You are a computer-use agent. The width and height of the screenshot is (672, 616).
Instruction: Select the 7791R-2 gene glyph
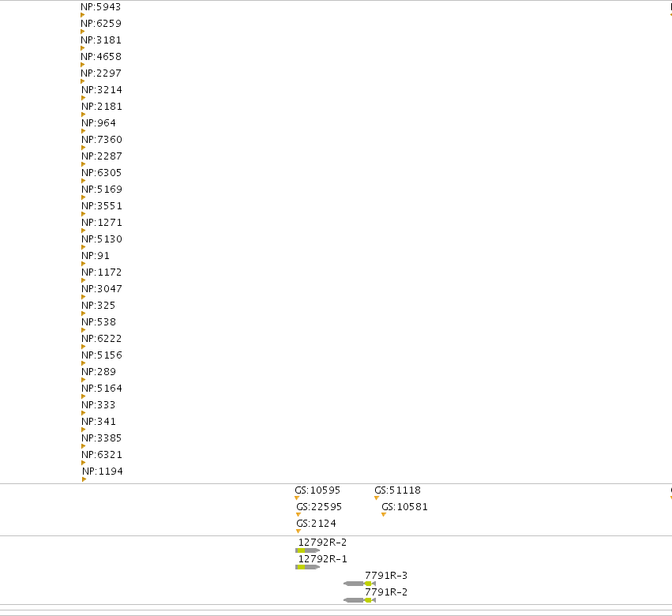[x=359, y=600]
